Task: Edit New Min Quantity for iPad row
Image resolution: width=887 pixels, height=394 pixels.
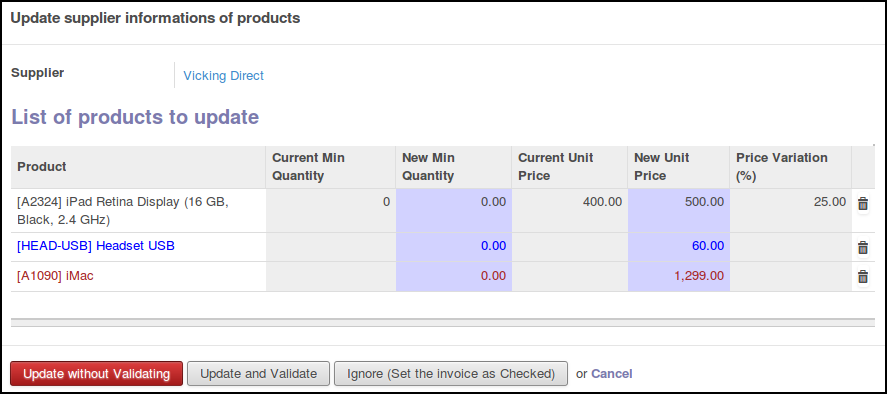Action: point(454,211)
